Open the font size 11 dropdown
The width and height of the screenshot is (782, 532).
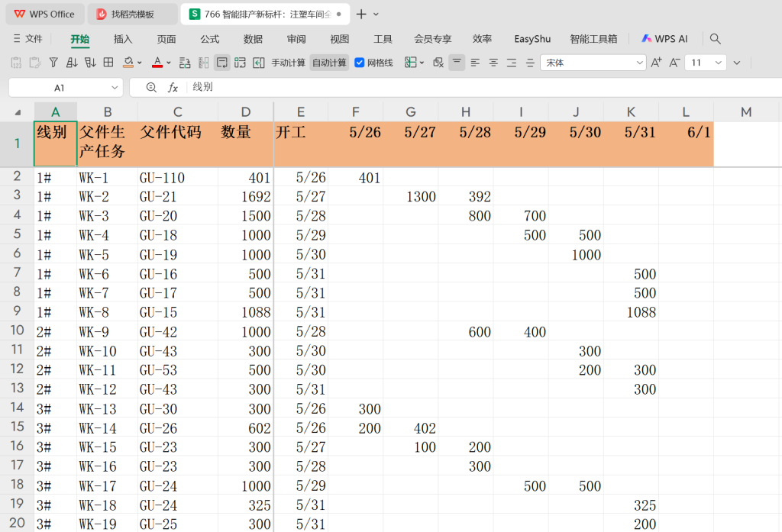[718, 63]
